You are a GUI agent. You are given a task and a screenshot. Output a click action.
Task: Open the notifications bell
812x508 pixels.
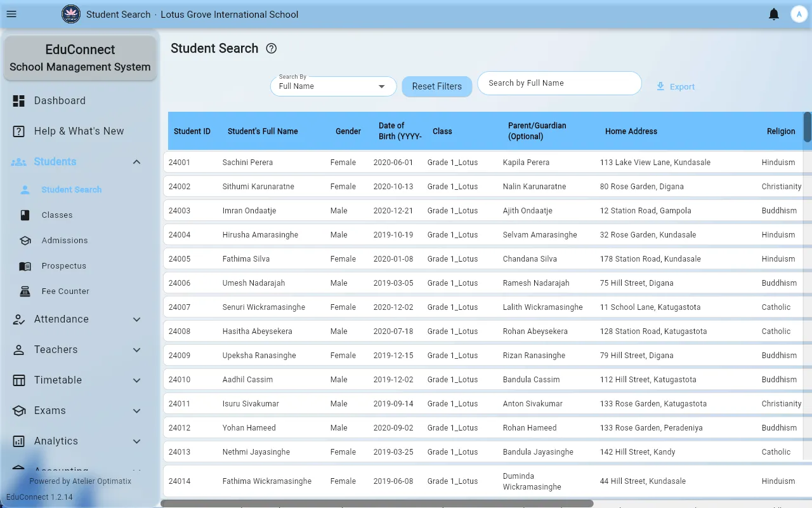tap(774, 14)
